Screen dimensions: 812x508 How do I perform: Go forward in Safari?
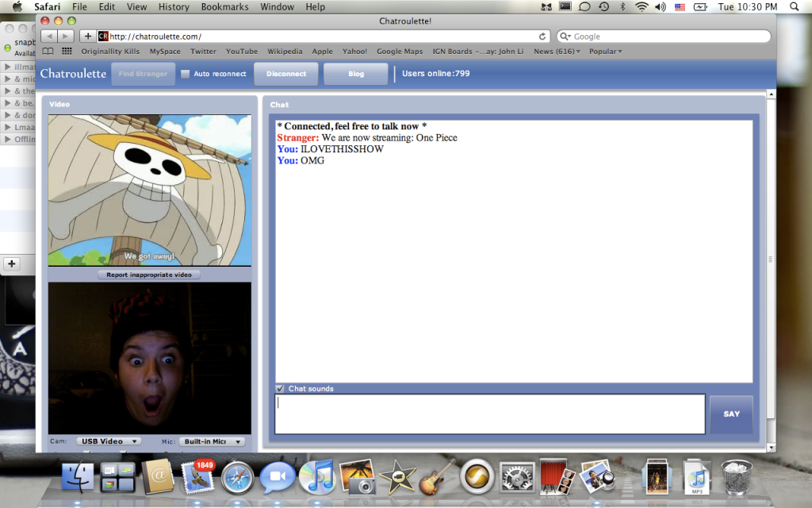pos(66,37)
